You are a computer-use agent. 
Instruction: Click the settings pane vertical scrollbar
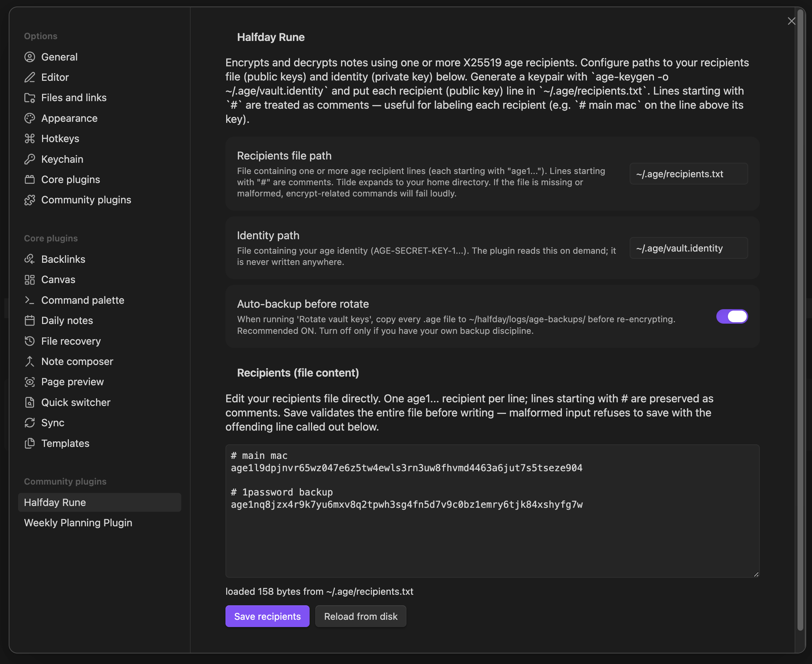pos(800,320)
